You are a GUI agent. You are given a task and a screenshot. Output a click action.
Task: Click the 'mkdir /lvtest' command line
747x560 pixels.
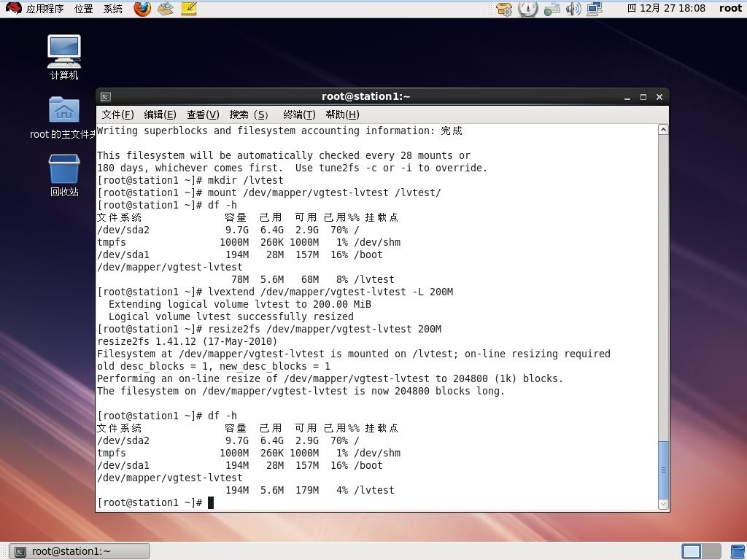click(x=190, y=181)
